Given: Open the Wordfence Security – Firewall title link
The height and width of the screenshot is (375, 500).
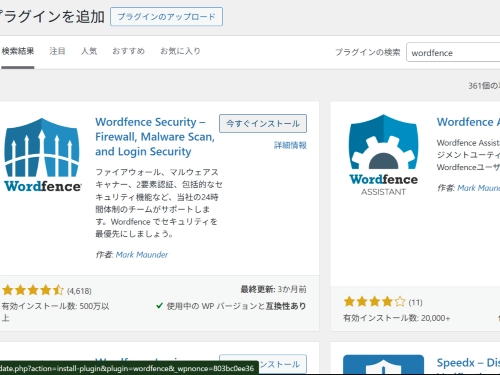Looking at the screenshot, I should (155, 137).
